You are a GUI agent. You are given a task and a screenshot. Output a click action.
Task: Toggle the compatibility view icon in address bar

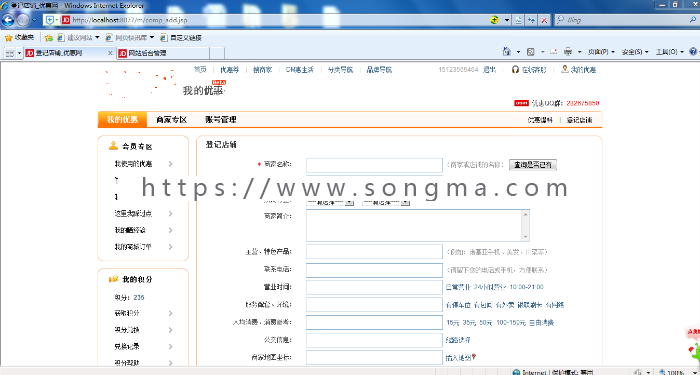click(x=518, y=20)
